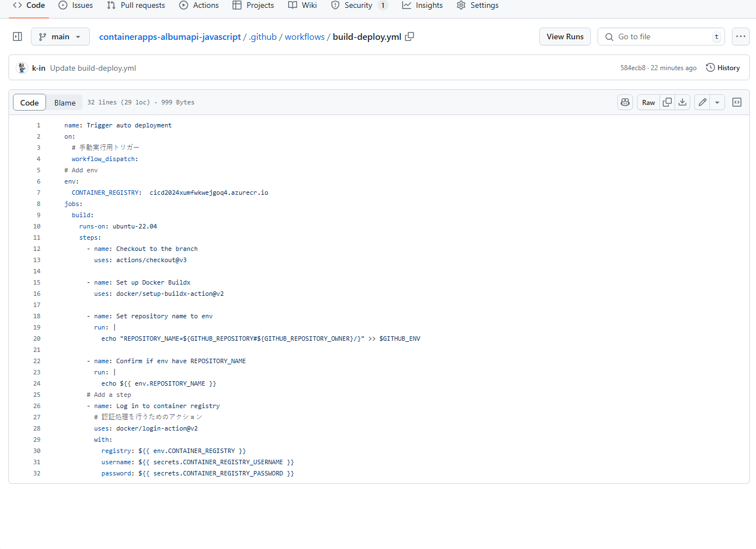
Task: Download the raw file
Action: 682,102
